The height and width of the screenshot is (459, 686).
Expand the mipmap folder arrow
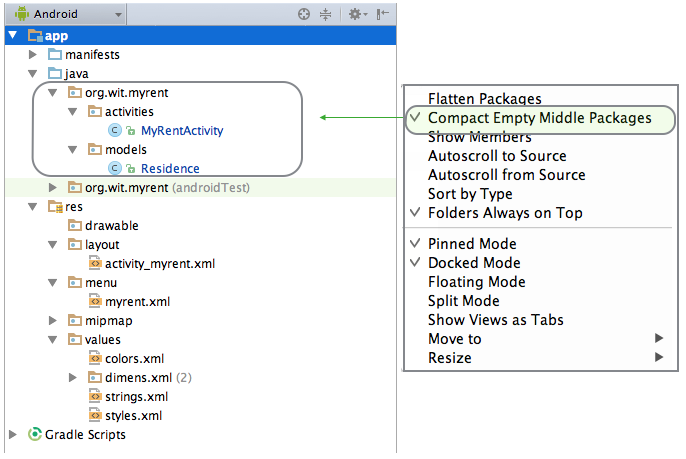pyautogui.click(x=53, y=320)
